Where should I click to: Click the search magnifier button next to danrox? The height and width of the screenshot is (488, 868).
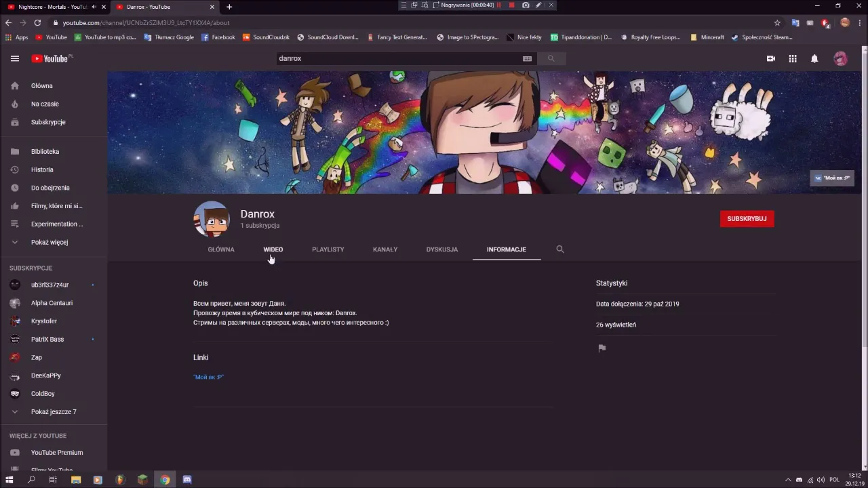[x=551, y=58]
